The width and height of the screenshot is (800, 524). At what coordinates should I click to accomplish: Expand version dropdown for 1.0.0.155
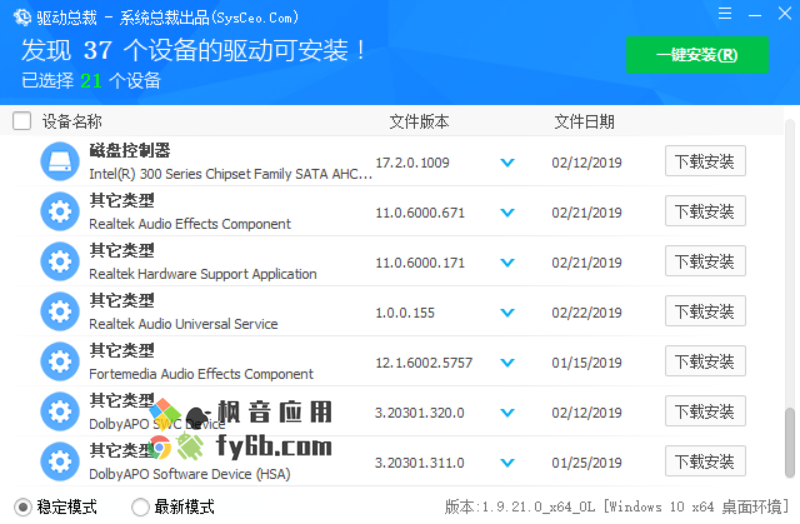(507, 313)
